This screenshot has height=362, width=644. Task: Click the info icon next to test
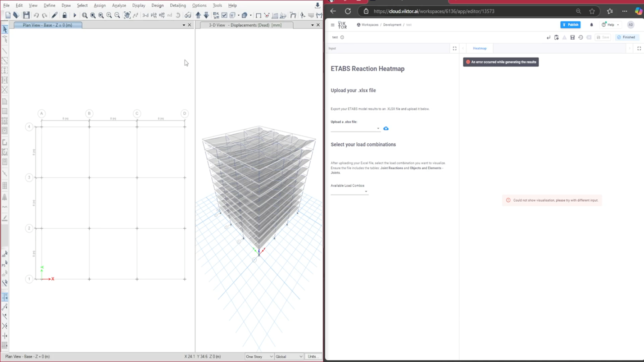click(x=342, y=37)
